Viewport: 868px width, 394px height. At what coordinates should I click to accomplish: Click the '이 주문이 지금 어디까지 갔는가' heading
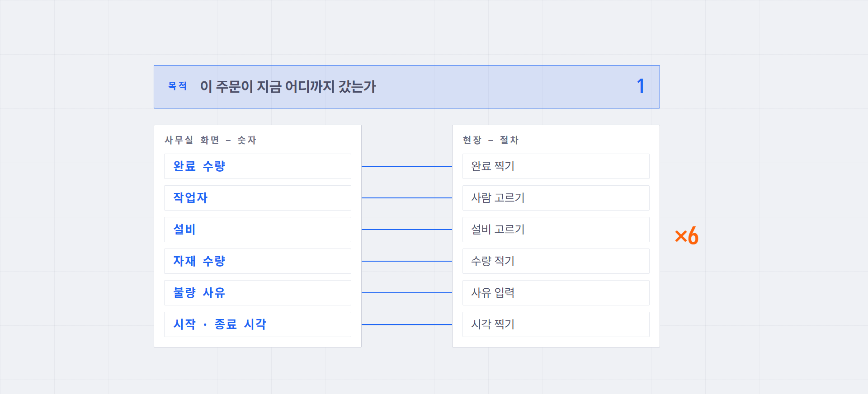coord(288,86)
